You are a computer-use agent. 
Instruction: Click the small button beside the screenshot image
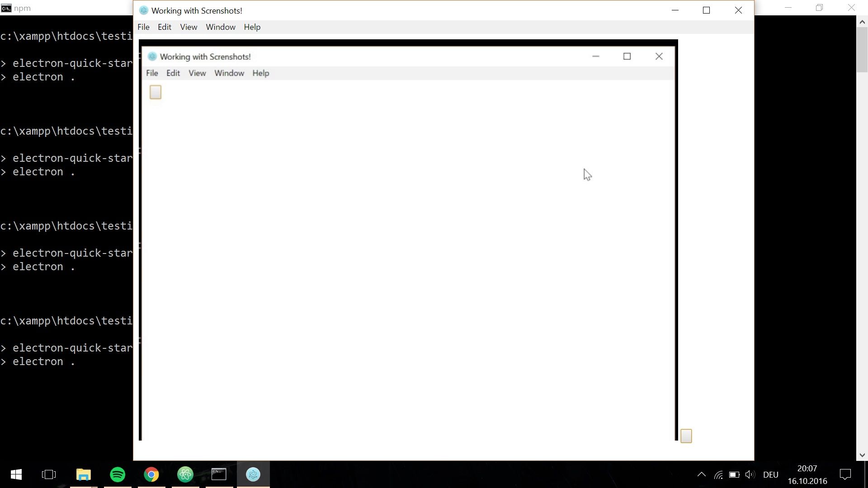click(686, 436)
